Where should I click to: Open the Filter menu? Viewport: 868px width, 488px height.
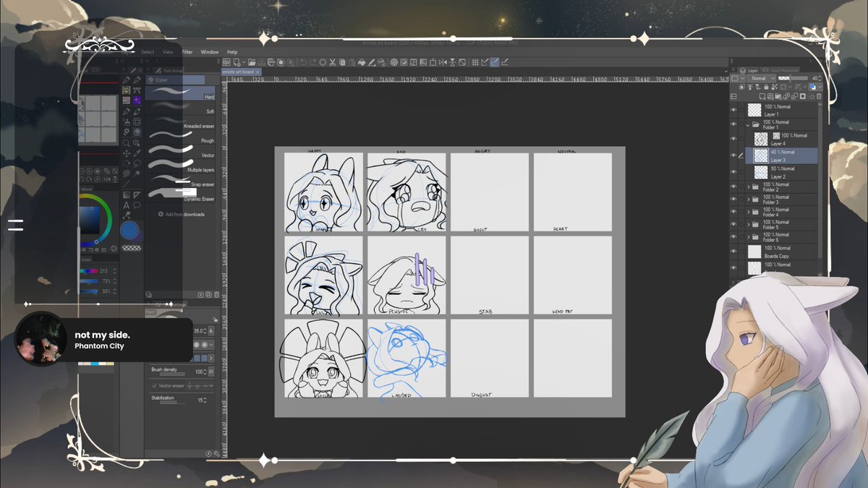click(187, 52)
